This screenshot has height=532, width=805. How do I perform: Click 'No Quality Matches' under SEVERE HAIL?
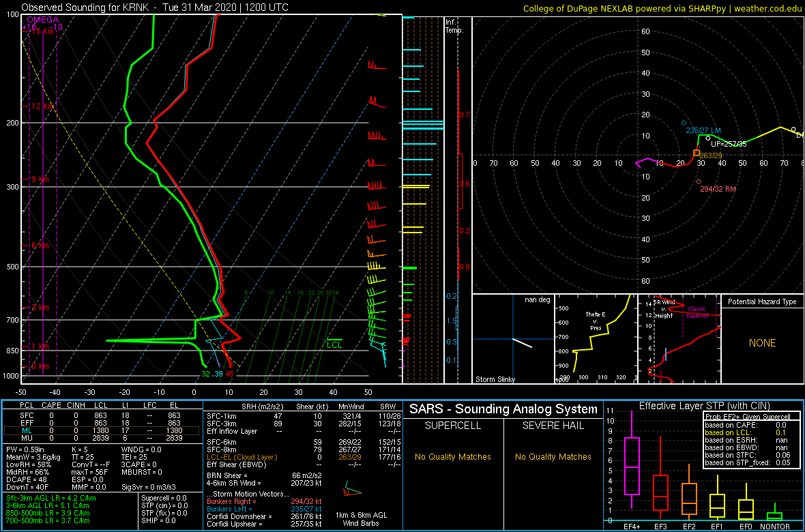click(553, 456)
